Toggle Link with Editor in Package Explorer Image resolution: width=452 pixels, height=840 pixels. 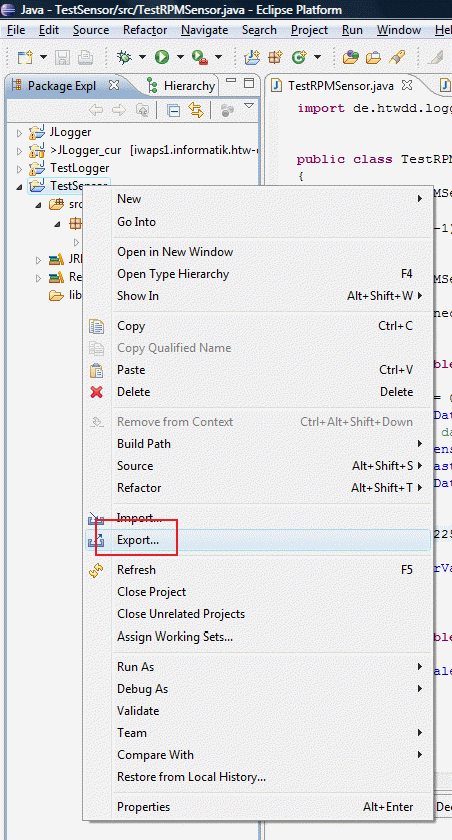(x=196, y=110)
